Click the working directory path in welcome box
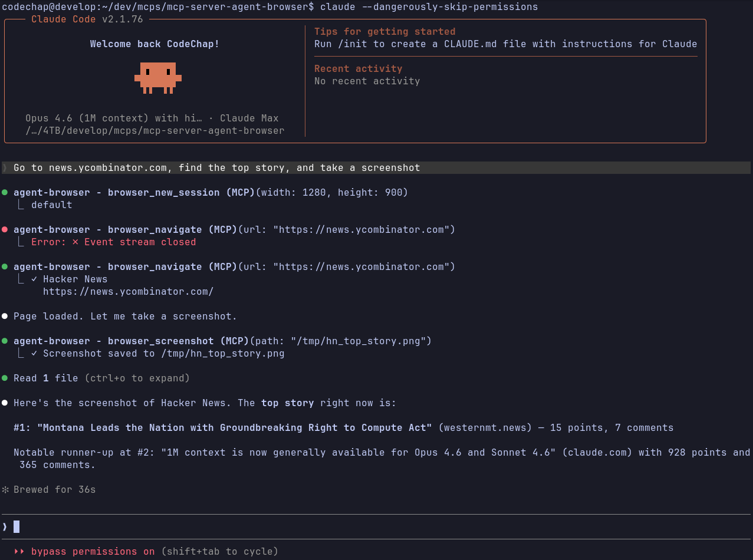The image size is (753, 560). coord(155,131)
